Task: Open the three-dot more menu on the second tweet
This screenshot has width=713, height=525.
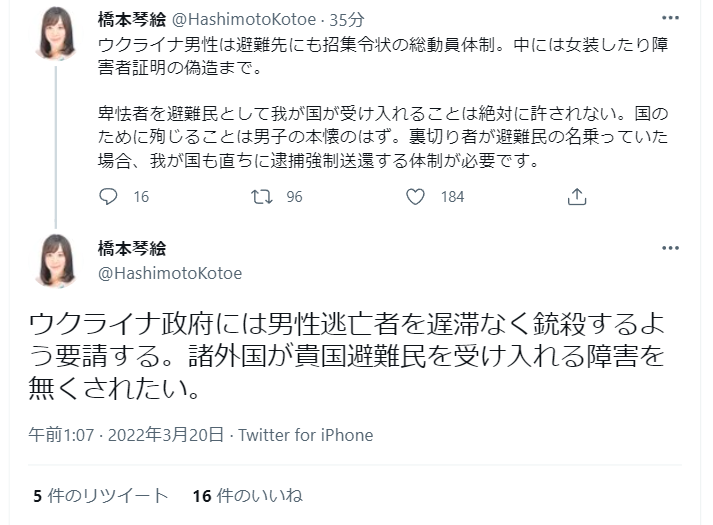Action: click(x=667, y=249)
